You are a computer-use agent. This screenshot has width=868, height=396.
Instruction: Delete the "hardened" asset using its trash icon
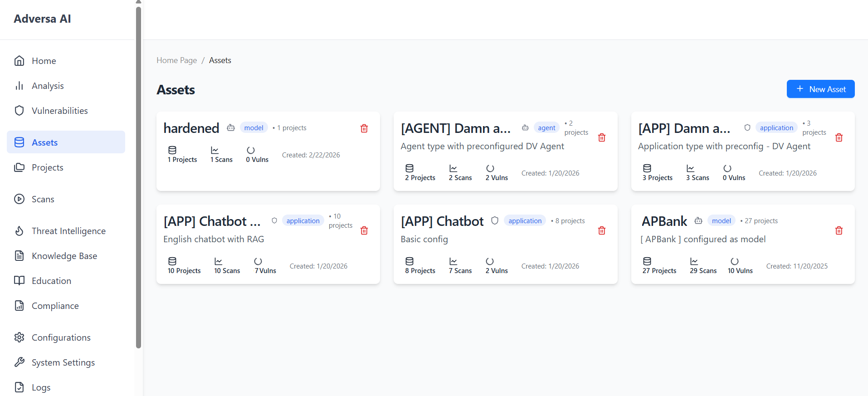click(364, 128)
